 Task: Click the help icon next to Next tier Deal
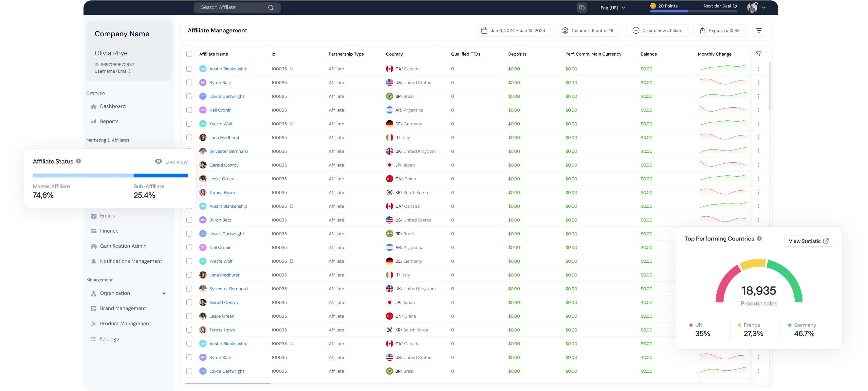[x=735, y=6]
